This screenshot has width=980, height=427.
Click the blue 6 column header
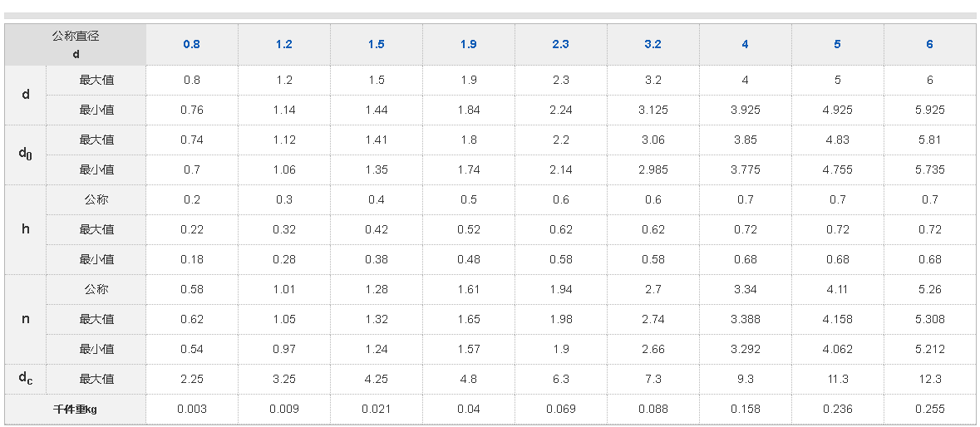930,44
